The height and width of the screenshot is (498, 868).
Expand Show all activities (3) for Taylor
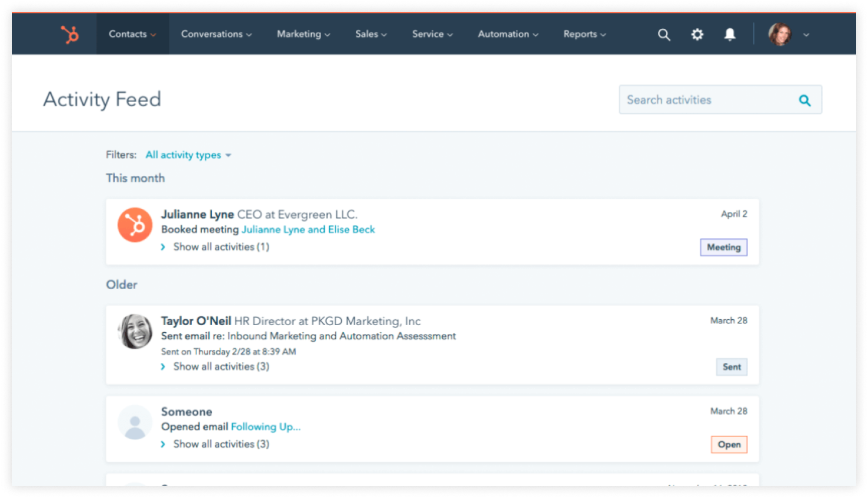(x=220, y=367)
